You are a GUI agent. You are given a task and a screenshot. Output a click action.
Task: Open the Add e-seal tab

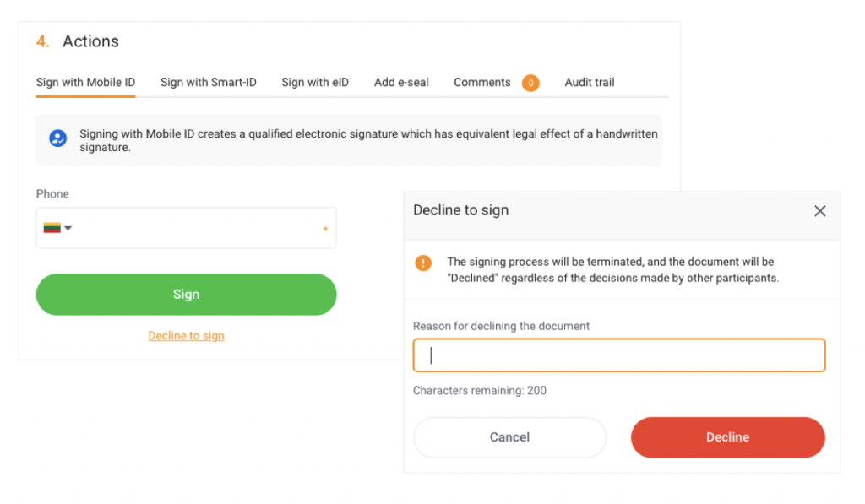pyautogui.click(x=401, y=82)
